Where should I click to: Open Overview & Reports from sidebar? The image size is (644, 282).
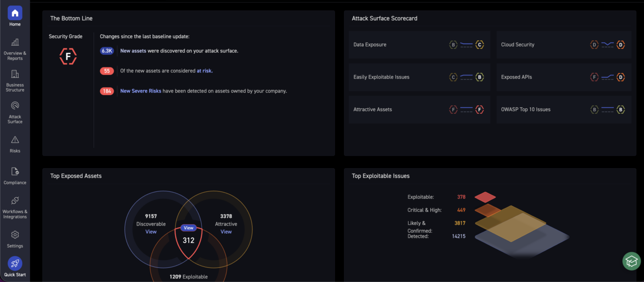pos(15,43)
